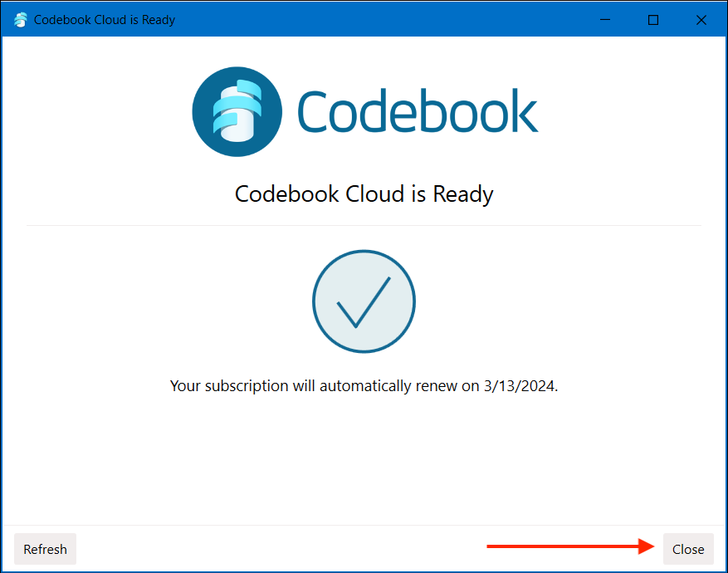
Task: Close window using title bar X
Action: pos(701,19)
